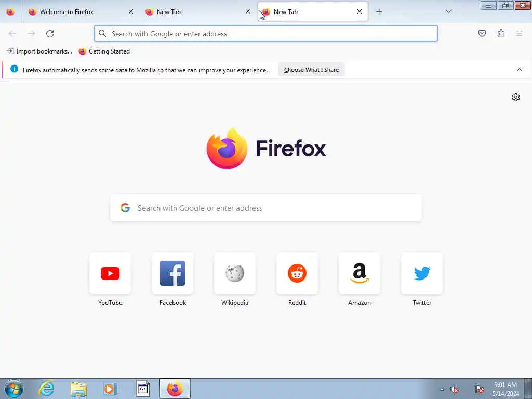Open the YouTube shortcut tile
The image size is (532, 399).
coord(110,273)
